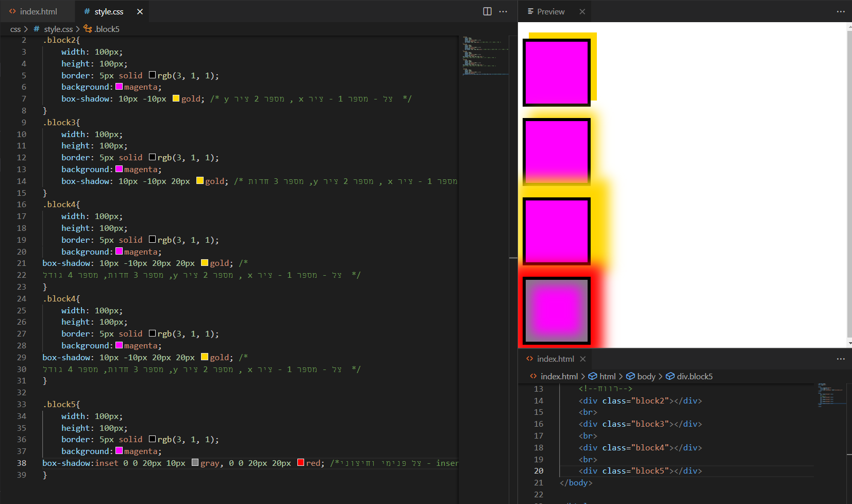The height and width of the screenshot is (504, 852).
Task: Open the gold color swatch on line 7
Action: [176, 98]
